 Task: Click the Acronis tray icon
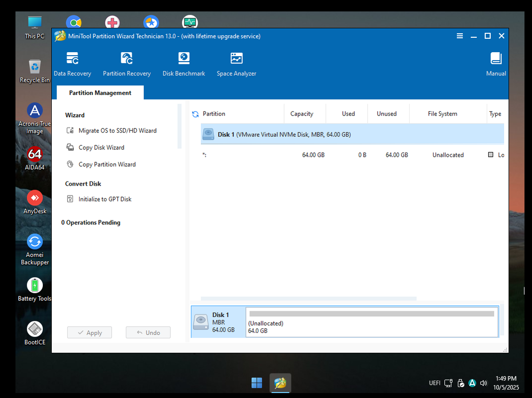(472, 383)
